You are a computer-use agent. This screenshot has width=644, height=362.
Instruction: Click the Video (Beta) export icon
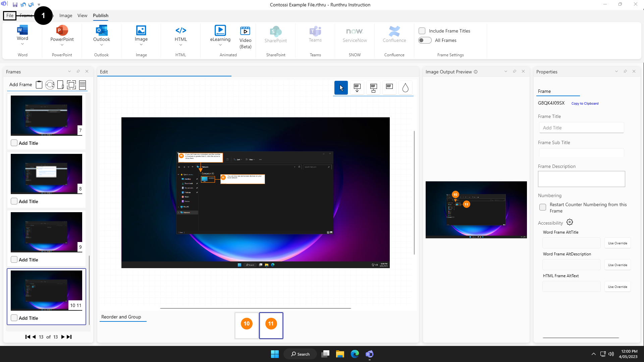click(x=245, y=31)
